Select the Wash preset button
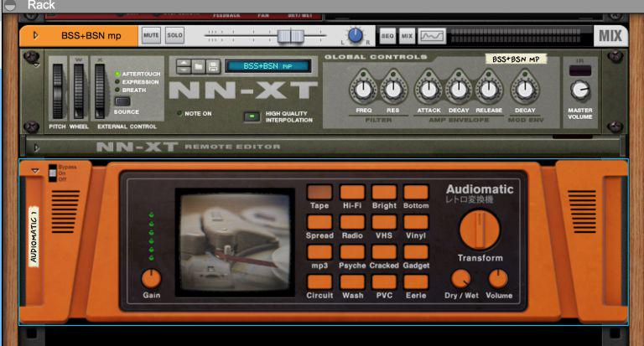The image size is (644, 346). click(x=352, y=282)
